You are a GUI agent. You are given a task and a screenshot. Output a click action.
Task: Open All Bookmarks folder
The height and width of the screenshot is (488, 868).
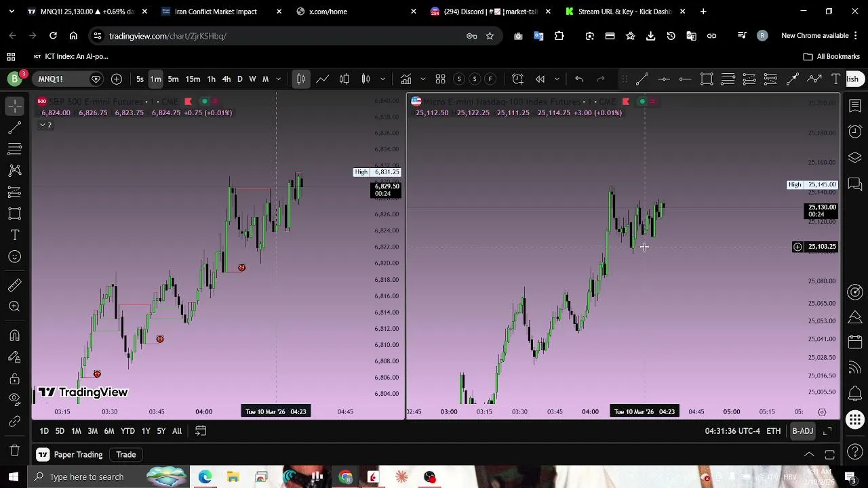click(x=831, y=57)
